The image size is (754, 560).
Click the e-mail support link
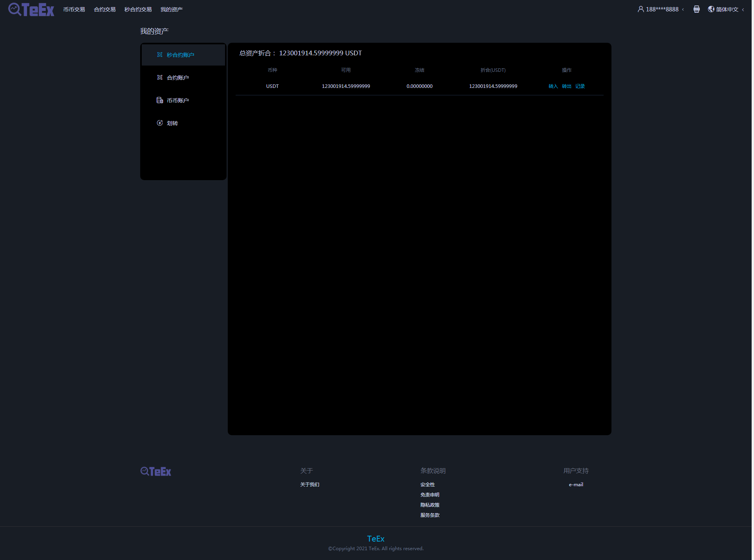(575, 484)
